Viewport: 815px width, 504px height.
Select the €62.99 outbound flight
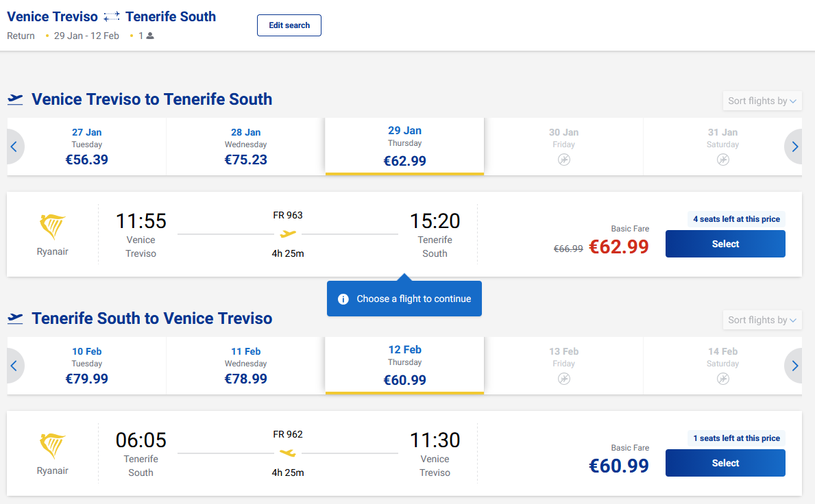(725, 244)
